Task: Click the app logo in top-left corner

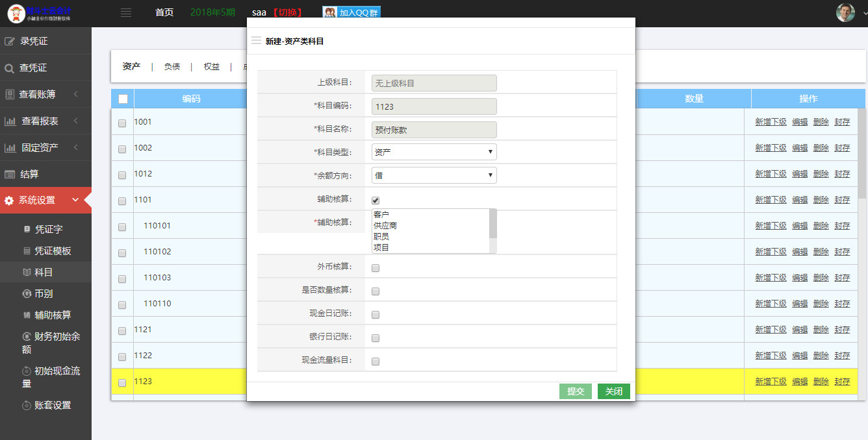Action: point(40,13)
